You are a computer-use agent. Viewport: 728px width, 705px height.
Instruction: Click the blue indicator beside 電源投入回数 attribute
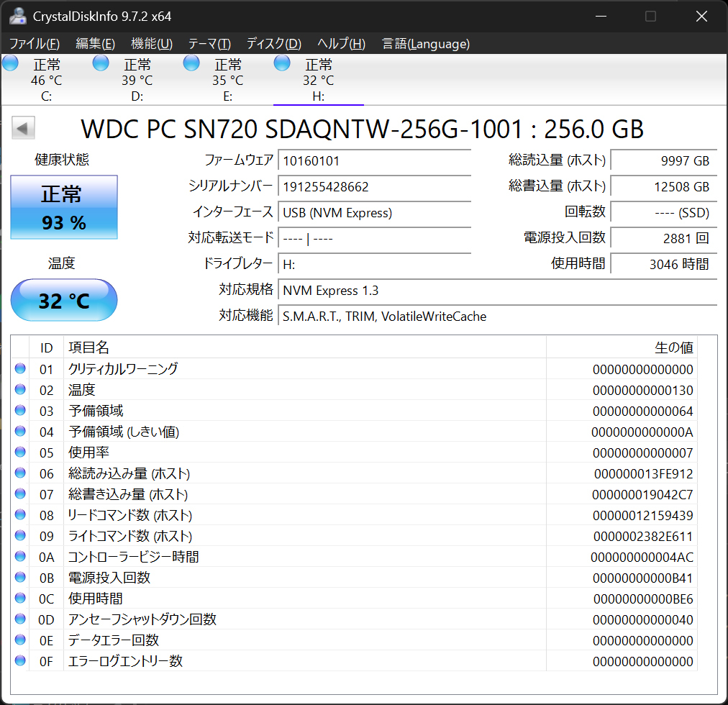coord(20,578)
